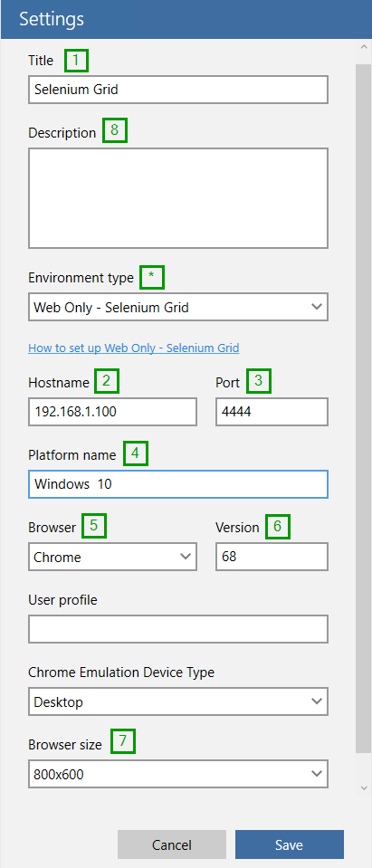372x868 pixels.
Task: Click the Environment type label
Action: point(81,278)
